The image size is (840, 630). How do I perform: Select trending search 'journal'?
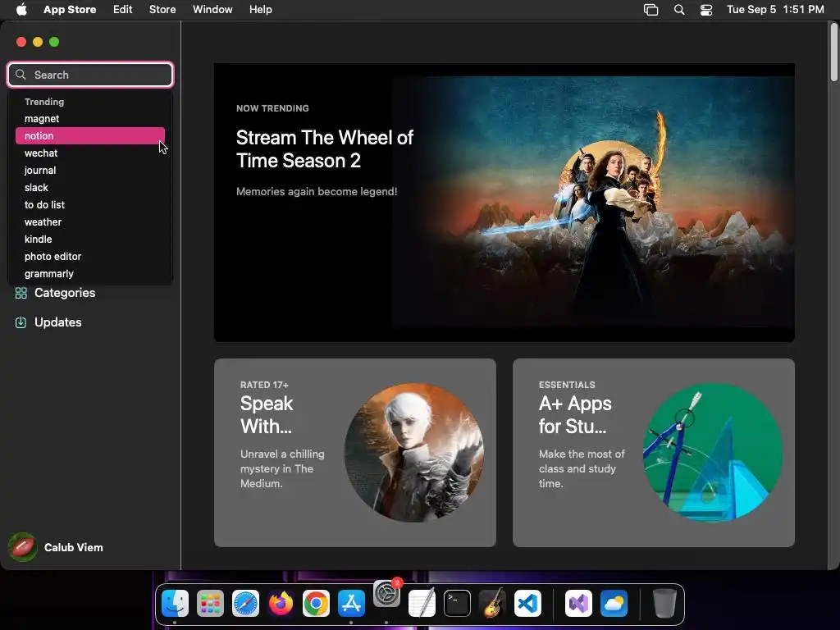pyautogui.click(x=90, y=170)
